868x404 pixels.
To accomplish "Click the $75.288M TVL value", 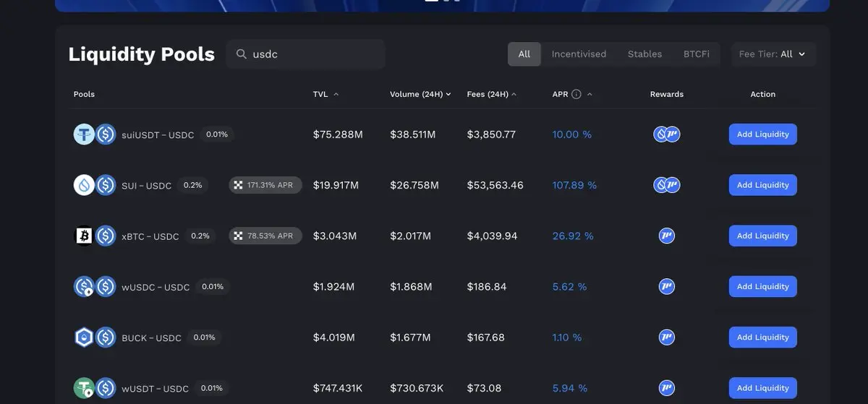I will coord(338,134).
